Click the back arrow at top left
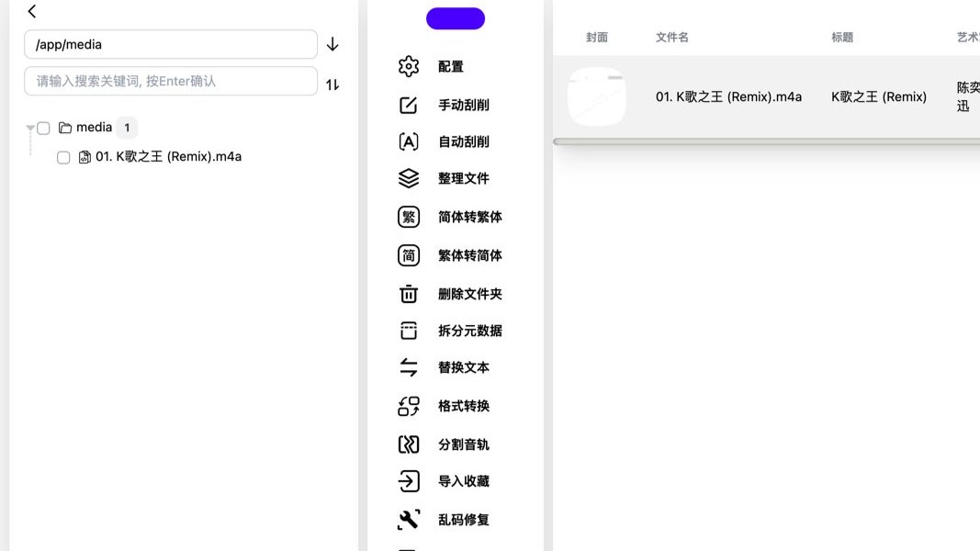 (x=32, y=11)
